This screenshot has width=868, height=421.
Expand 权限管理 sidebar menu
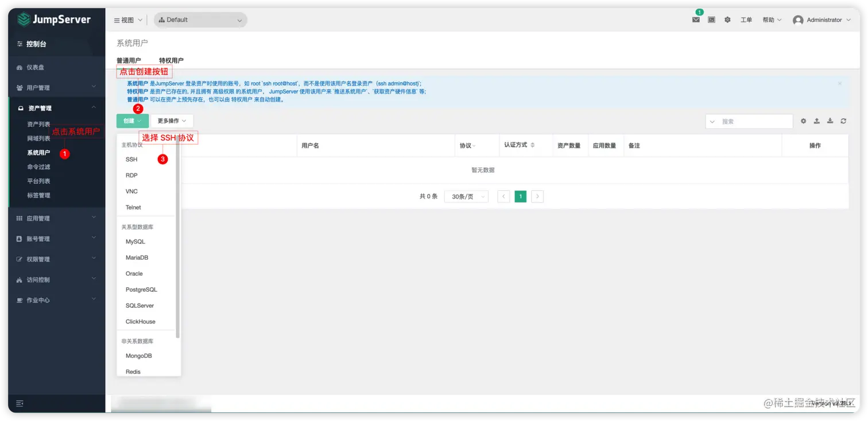(x=57, y=260)
